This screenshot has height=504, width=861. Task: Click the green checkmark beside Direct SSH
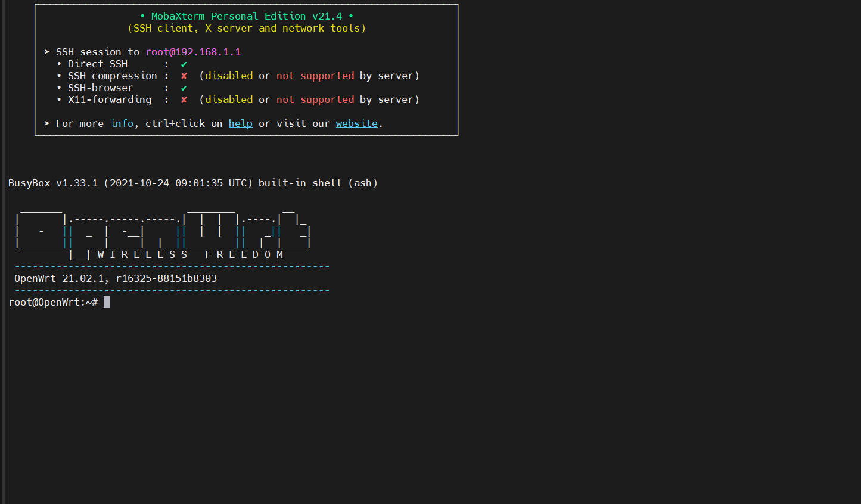[184, 64]
